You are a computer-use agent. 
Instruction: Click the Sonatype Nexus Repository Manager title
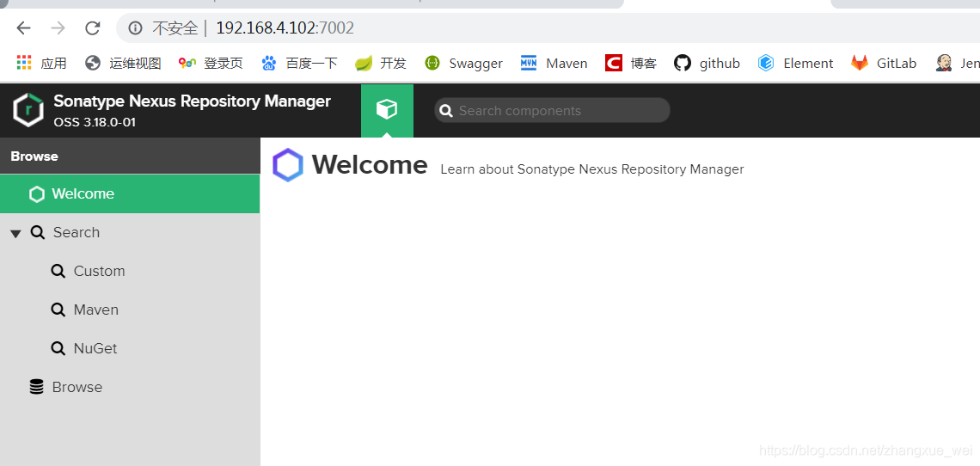tap(192, 101)
